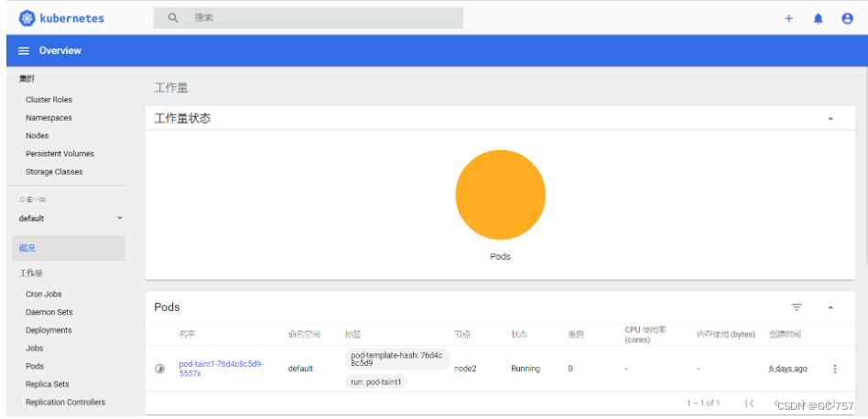This screenshot has width=868, height=419.
Task: Open Storage Classes in sidebar
Action: (54, 172)
